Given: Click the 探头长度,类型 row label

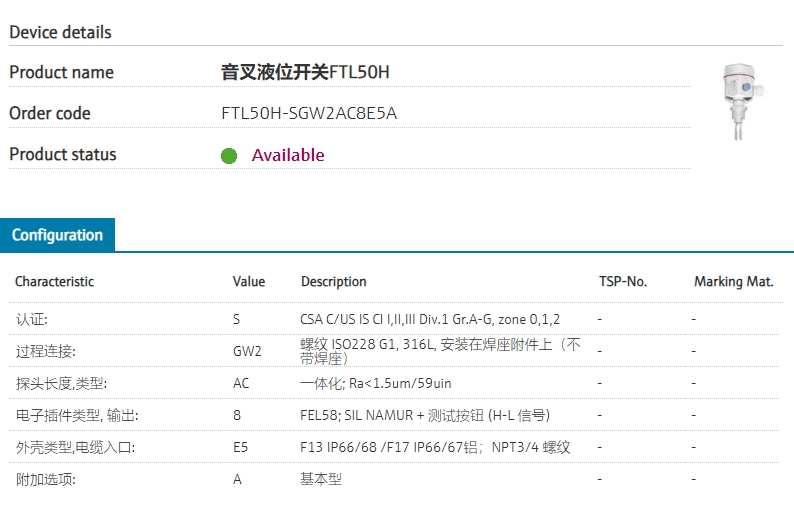Looking at the screenshot, I should 61,383.
